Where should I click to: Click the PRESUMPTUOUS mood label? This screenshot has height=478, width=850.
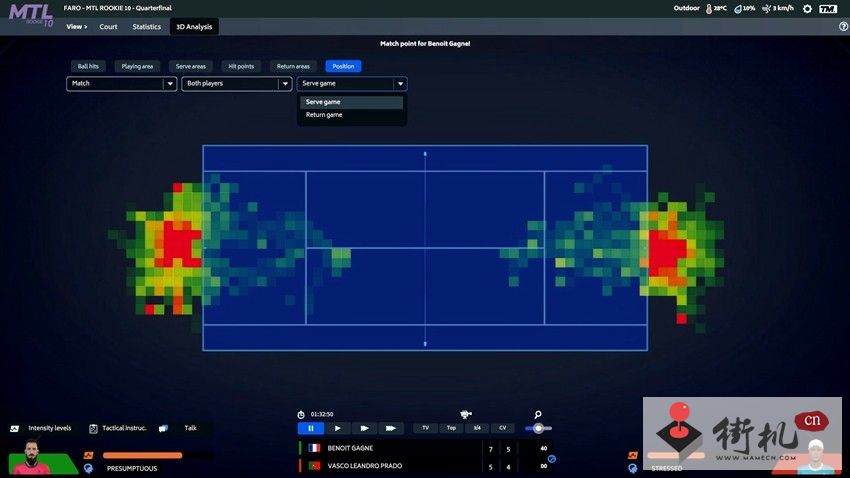[132, 468]
